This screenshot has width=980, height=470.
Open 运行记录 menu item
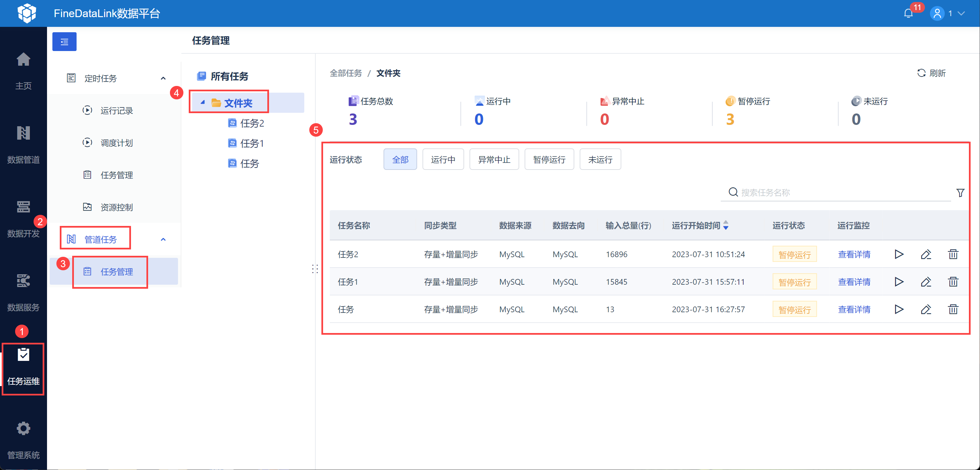coord(117,111)
